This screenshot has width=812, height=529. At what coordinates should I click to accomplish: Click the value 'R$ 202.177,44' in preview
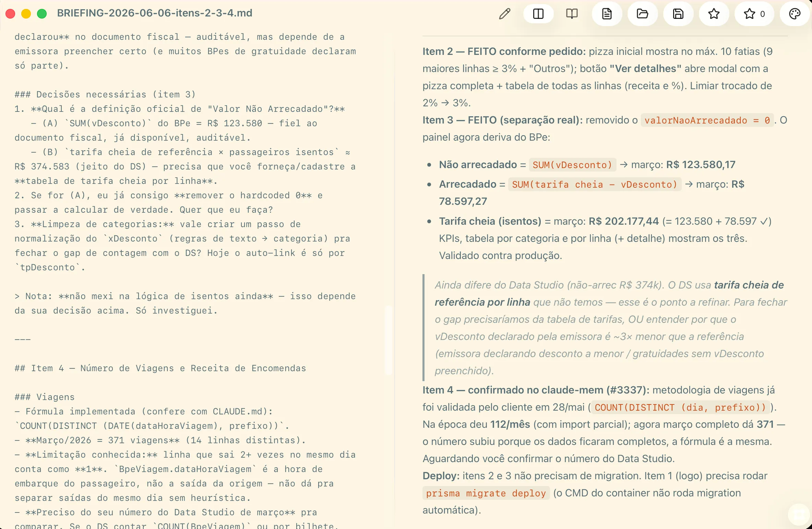click(x=624, y=221)
